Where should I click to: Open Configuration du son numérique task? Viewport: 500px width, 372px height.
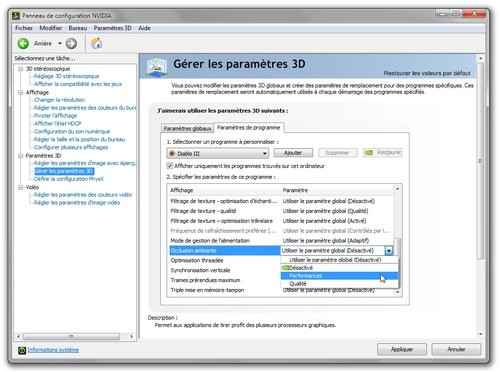(x=72, y=131)
